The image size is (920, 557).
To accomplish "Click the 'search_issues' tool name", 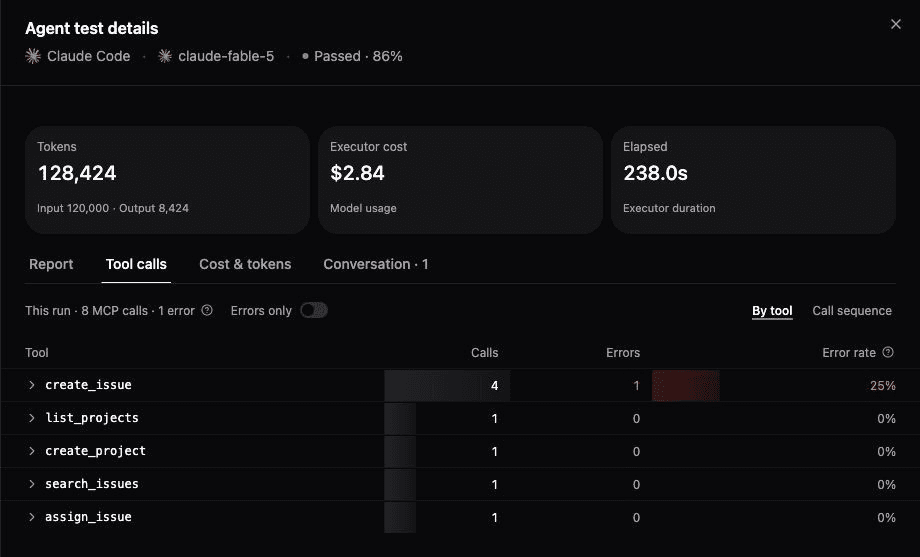I will tap(92, 484).
